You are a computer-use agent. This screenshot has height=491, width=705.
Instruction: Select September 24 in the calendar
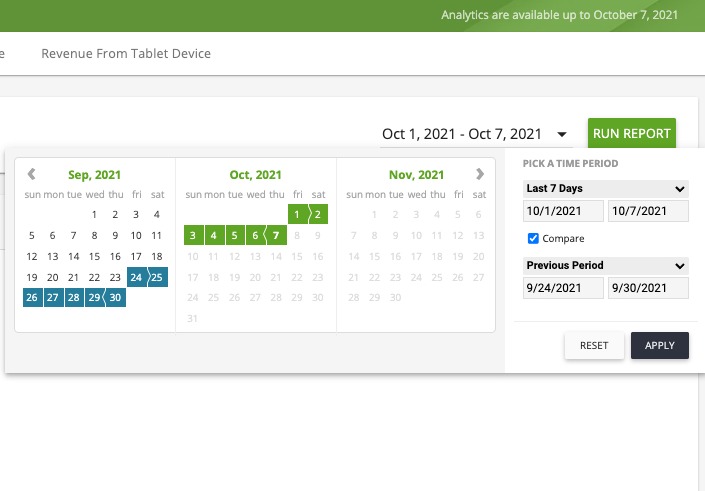[136, 277]
